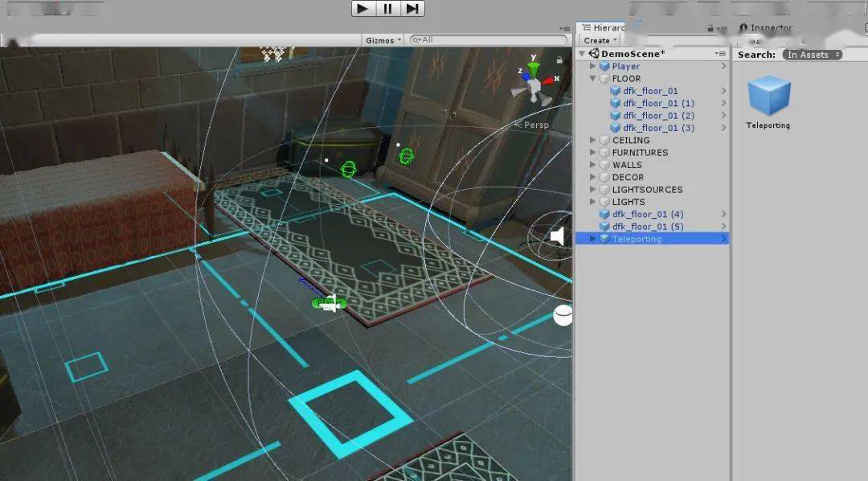Screen dimensions: 868x481
Task: Open prefab arrow next to Teleporting
Action: coord(723,238)
